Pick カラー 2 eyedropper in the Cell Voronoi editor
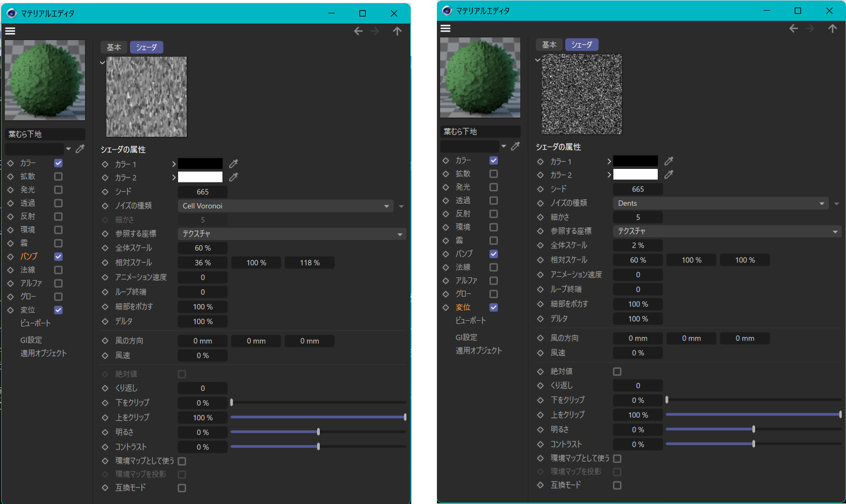The height and width of the screenshot is (504, 846). tap(233, 177)
